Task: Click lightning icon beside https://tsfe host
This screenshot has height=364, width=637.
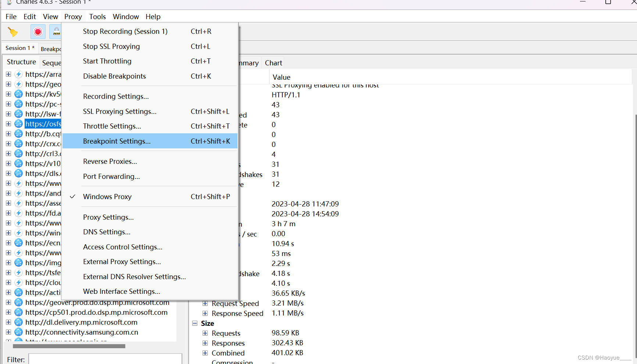Action: pyautogui.click(x=18, y=273)
